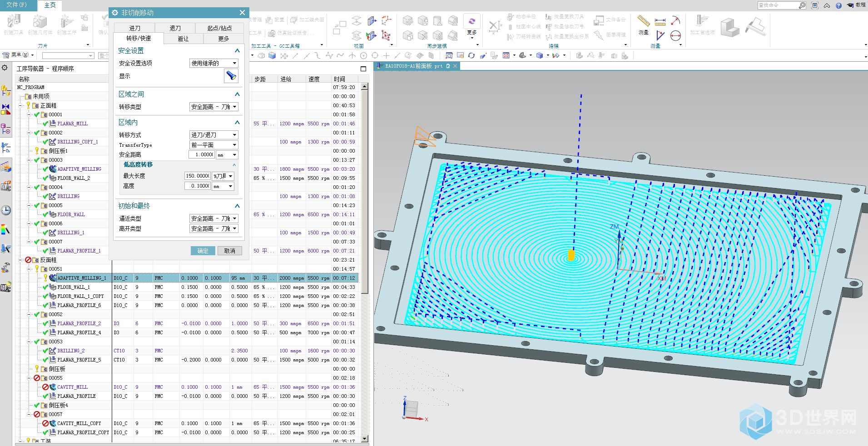This screenshot has height=446, width=868.
Task: Switch to the 避让 tab
Action: point(183,39)
